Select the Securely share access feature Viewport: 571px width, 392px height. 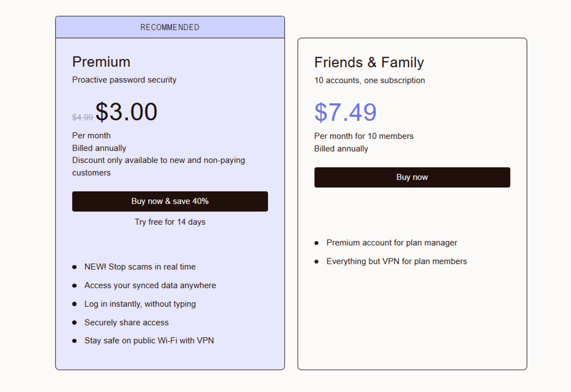click(x=126, y=322)
